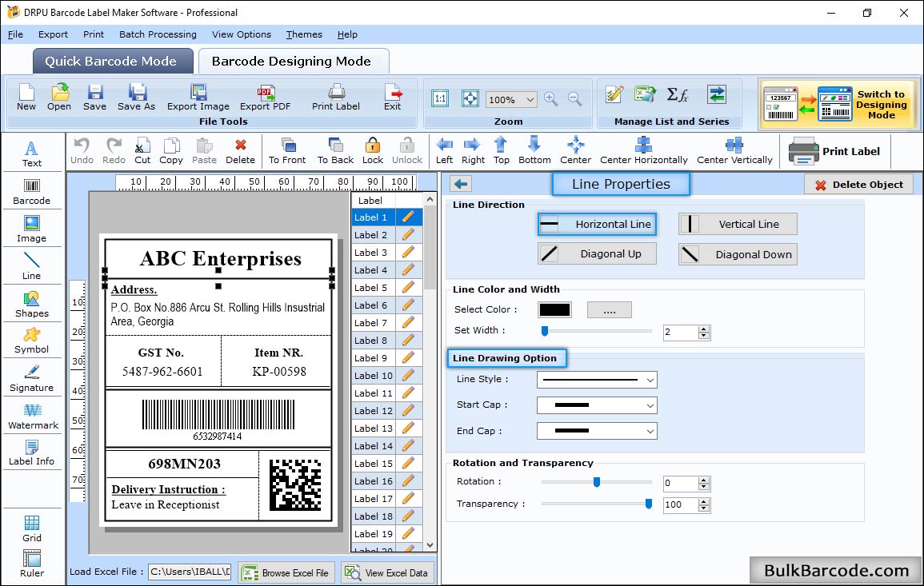Click the Save As icon
Viewport: 924px width, 586px height.
(137, 98)
